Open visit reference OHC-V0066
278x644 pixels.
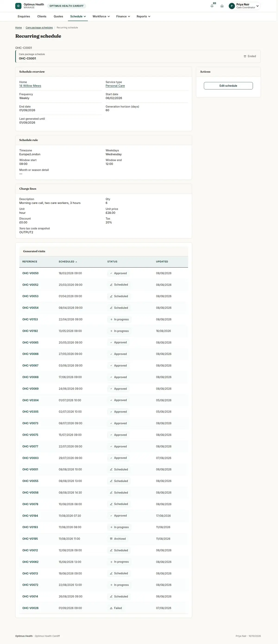click(31, 354)
